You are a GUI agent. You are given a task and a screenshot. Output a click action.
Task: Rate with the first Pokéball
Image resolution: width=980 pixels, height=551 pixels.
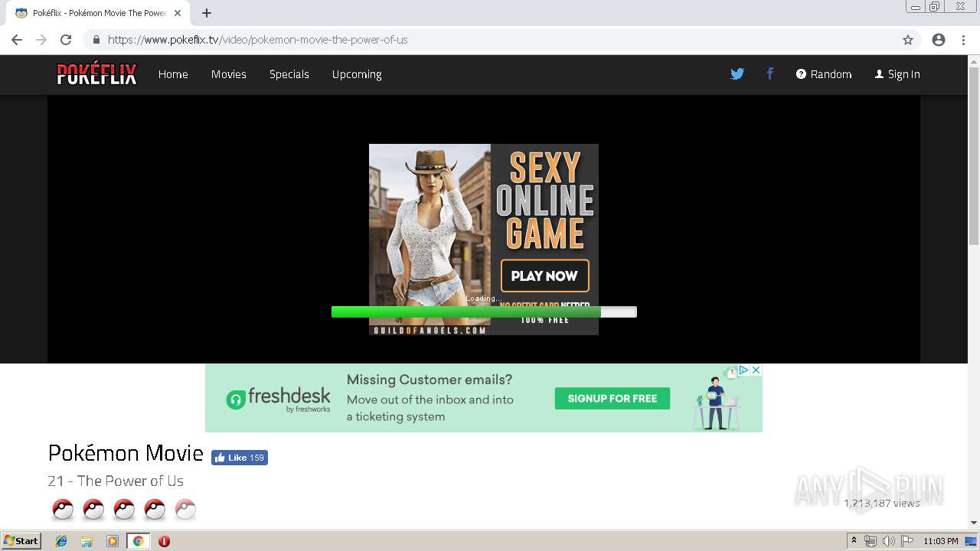click(63, 510)
